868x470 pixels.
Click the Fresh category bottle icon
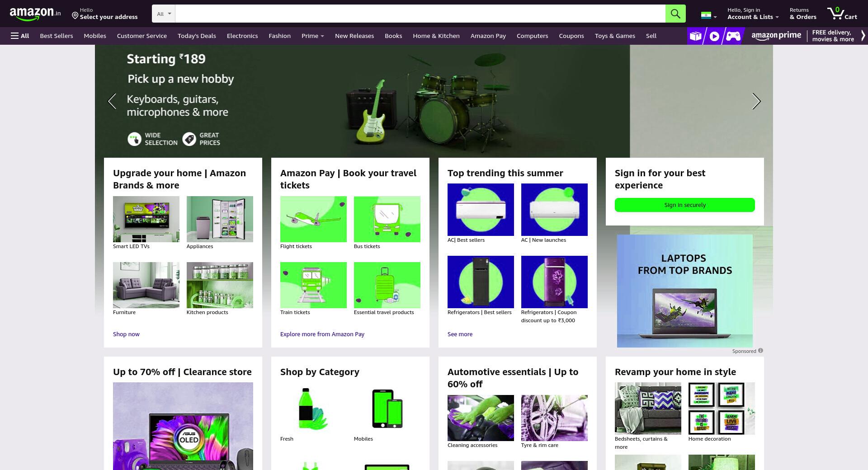tap(313, 409)
